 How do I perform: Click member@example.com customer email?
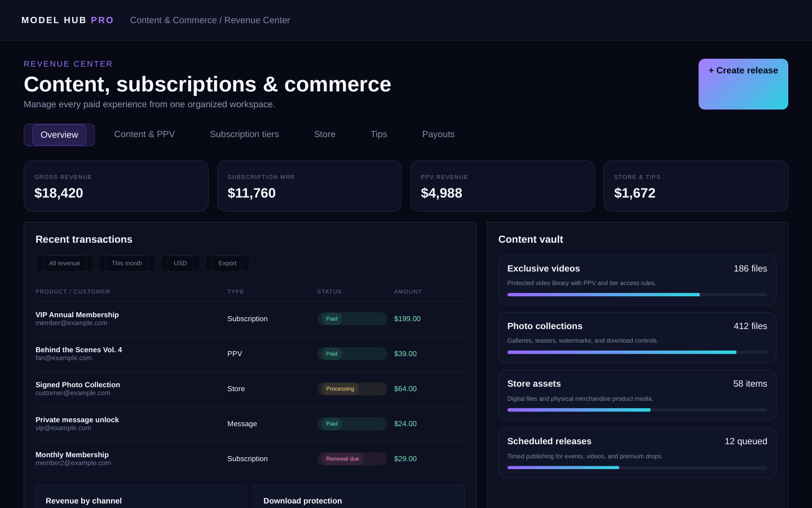tap(71, 323)
